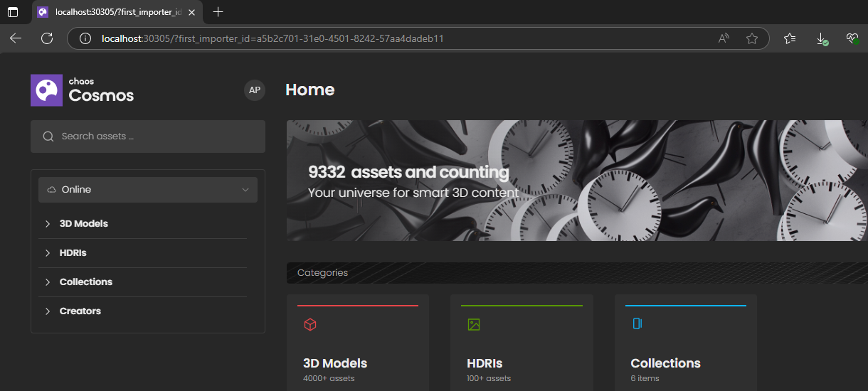Image resolution: width=868 pixels, height=391 pixels.
Task: Click the blue Collections card icon
Action: [x=637, y=324]
